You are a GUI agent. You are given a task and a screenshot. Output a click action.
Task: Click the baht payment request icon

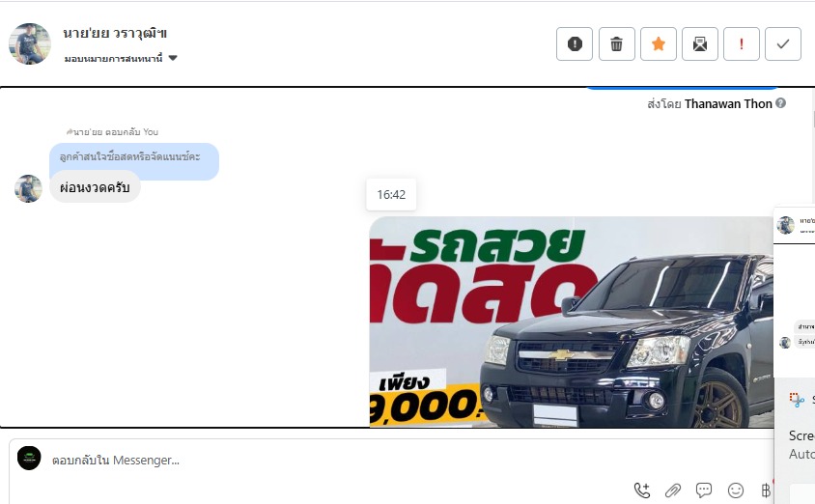pyautogui.click(x=766, y=490)
